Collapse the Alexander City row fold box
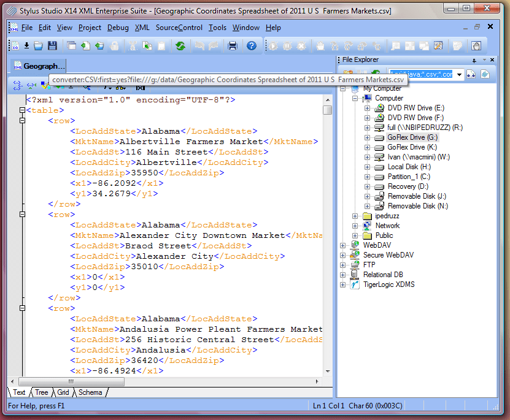510x420 pixels. tap(22, 215)
